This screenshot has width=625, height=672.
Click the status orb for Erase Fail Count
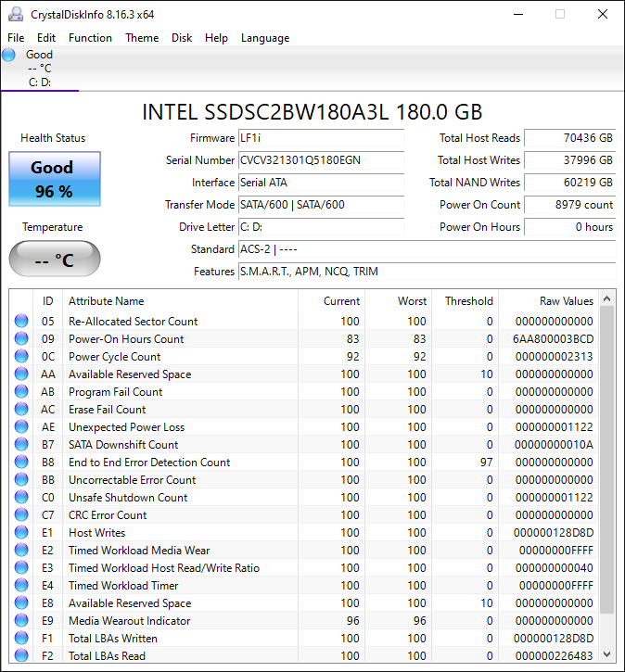pos(21,409)
